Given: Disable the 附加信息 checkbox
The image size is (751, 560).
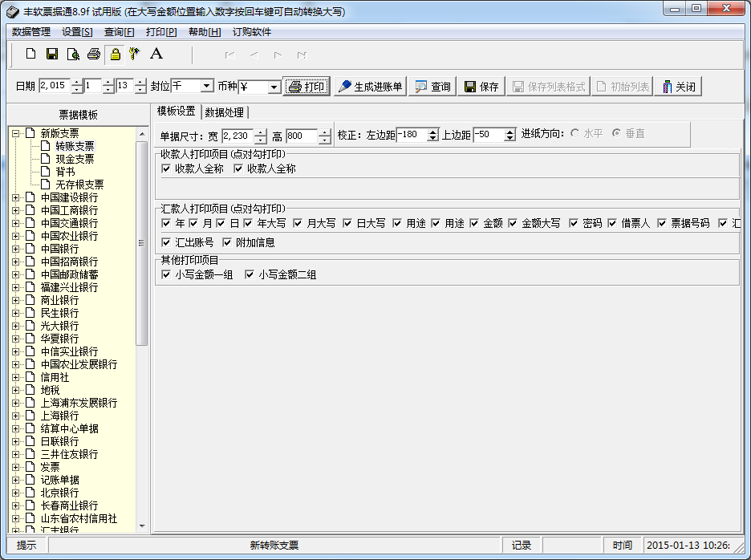Looking at the screenshot, I should (227, 242).
